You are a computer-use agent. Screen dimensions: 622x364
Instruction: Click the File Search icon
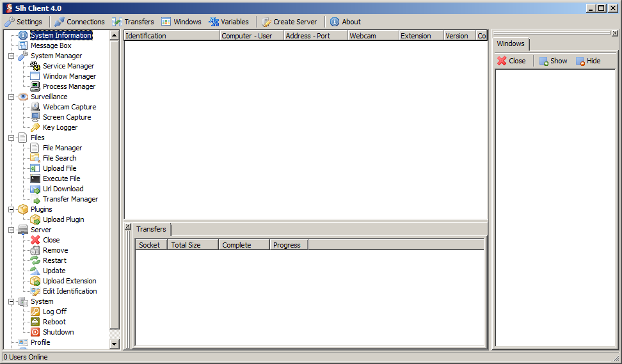(35, 158)
